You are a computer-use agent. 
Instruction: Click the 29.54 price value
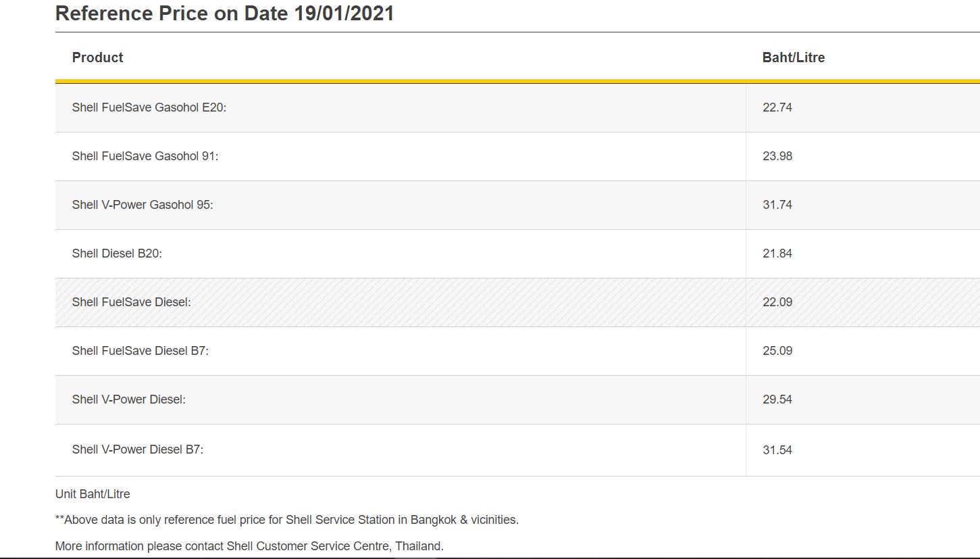tap(777, 399)
